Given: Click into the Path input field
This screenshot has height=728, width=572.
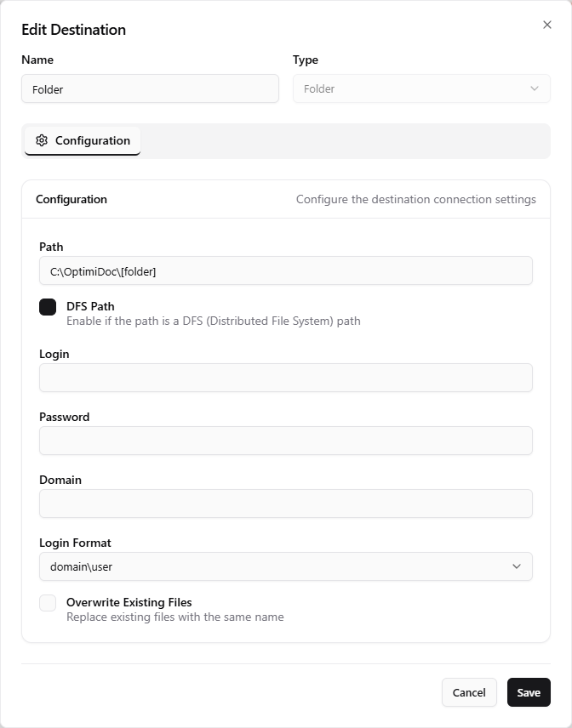Looking at the screenshot, I should [x=286, y=270].
